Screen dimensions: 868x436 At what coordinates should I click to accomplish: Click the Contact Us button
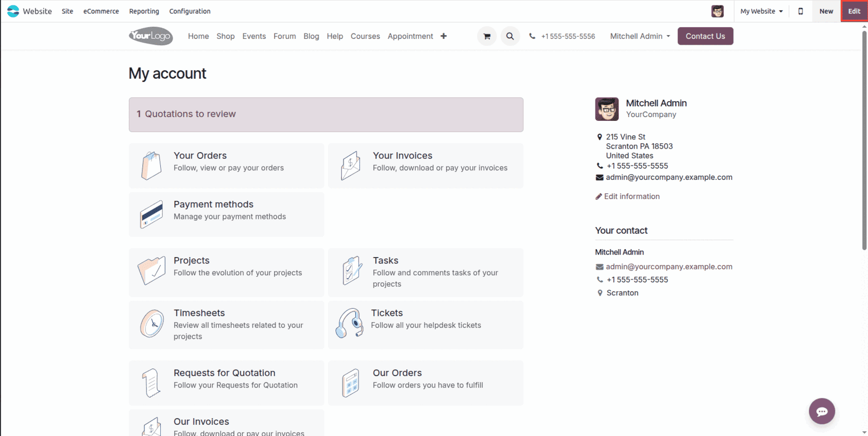(x=705, y=36)
